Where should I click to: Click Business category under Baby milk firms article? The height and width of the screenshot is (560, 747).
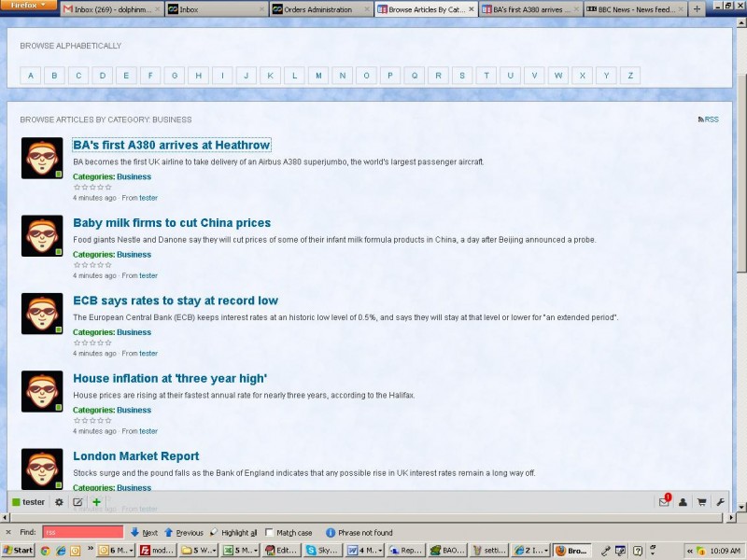click(x=134, y=255)
